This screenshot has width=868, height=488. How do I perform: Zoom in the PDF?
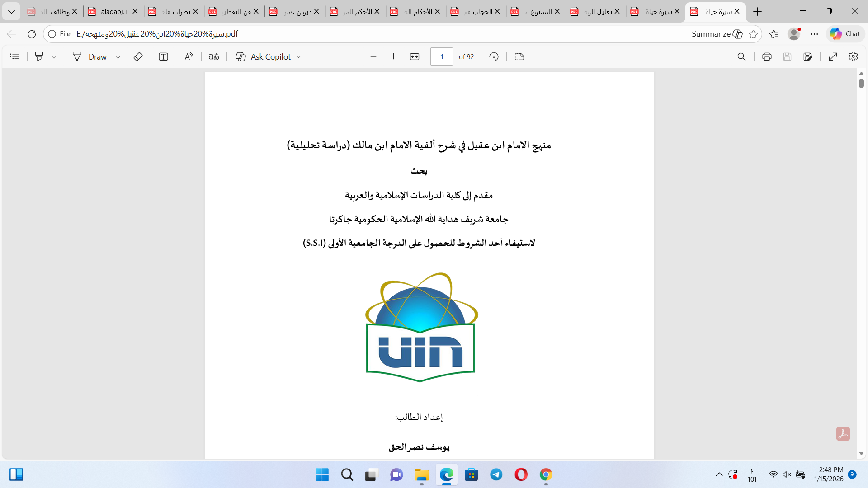pyautogui.click(x=393, y=56)
